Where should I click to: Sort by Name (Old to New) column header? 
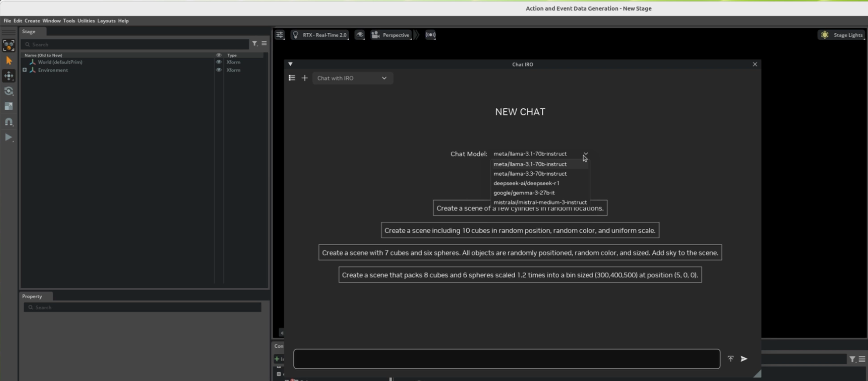click(x=43, y=55)
